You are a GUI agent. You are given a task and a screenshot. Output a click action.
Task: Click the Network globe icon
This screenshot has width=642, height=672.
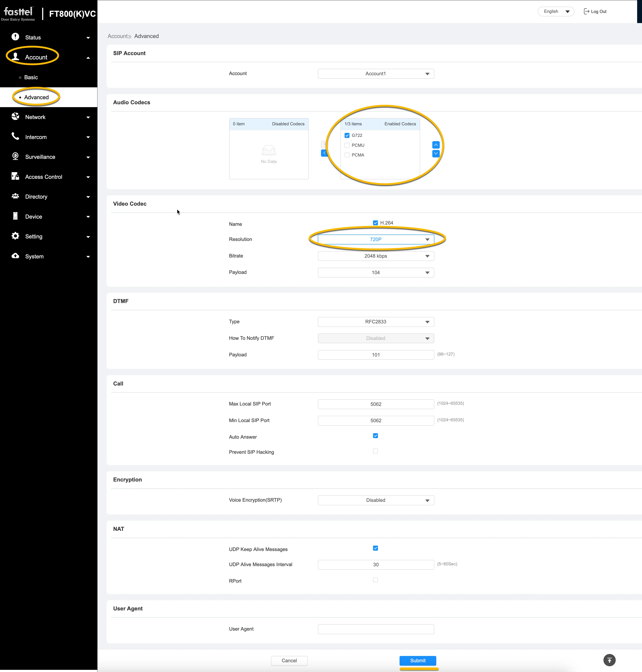click(x=15, y=116)
